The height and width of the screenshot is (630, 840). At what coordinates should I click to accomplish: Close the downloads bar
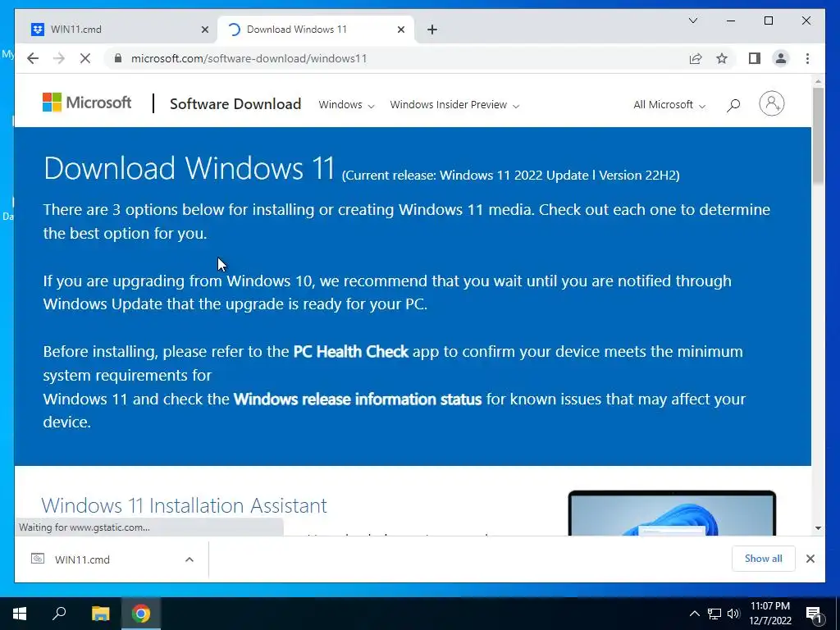tap(810, 559)
